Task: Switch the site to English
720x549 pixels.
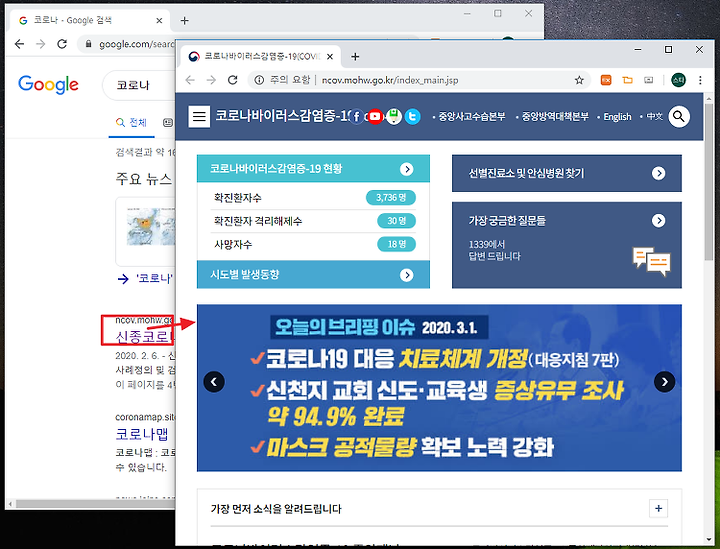Action: pos(615,117)
